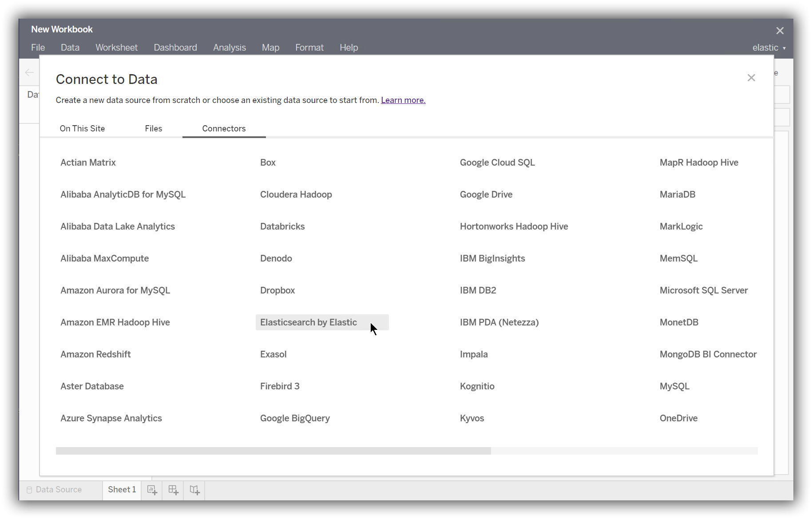Open the Data menu

pos(70,48)
